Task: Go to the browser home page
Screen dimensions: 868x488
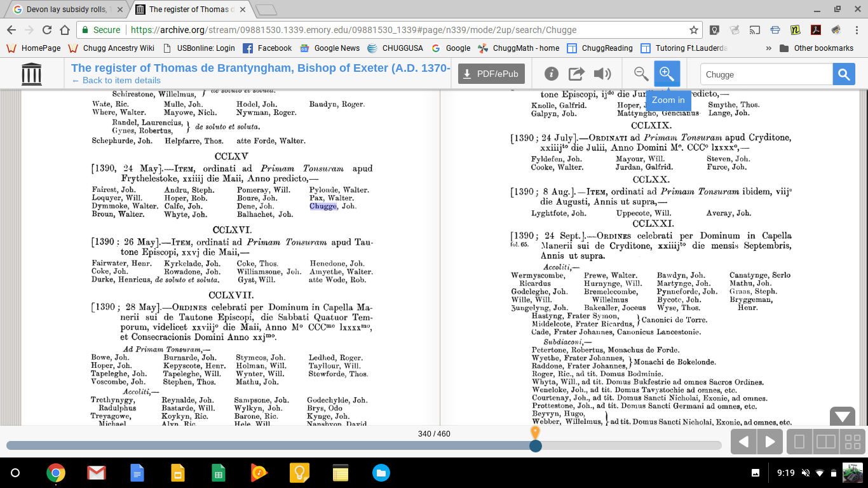Action: pyautogui.click(x=65, y=30)
